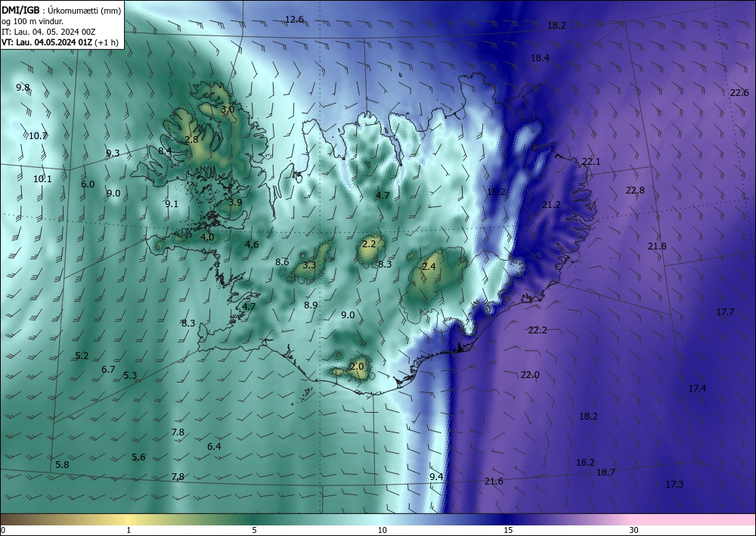Click the 2.8 value over the Westfjords
The image size is (756, 536).
click(x=191, y=140)
